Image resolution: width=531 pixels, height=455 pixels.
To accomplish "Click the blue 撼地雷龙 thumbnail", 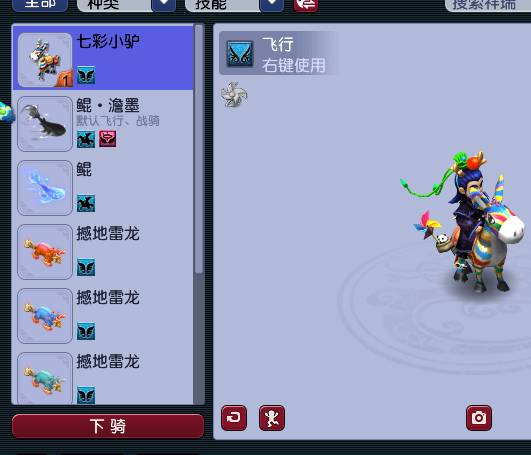I will (45, 316).
